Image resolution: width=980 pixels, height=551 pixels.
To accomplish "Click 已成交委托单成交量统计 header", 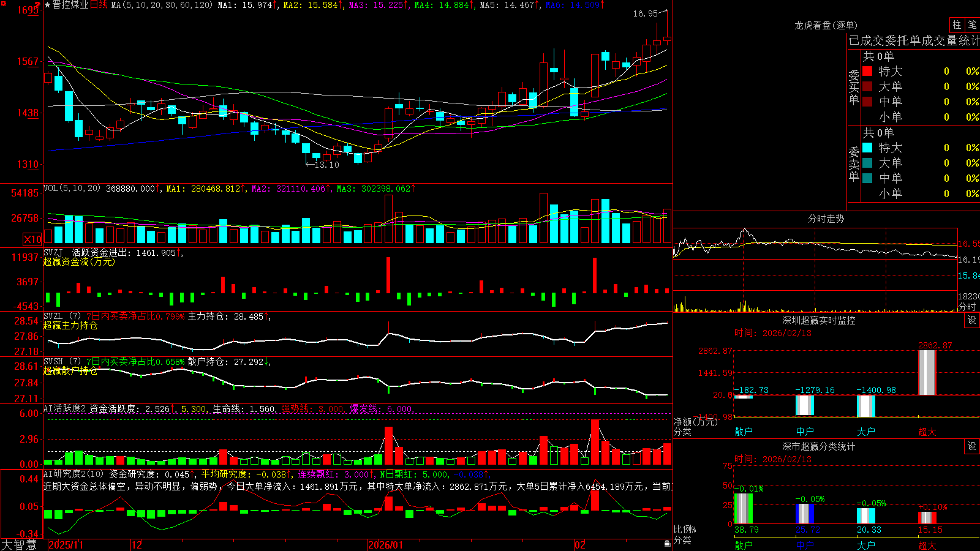I will coord(914,40).
